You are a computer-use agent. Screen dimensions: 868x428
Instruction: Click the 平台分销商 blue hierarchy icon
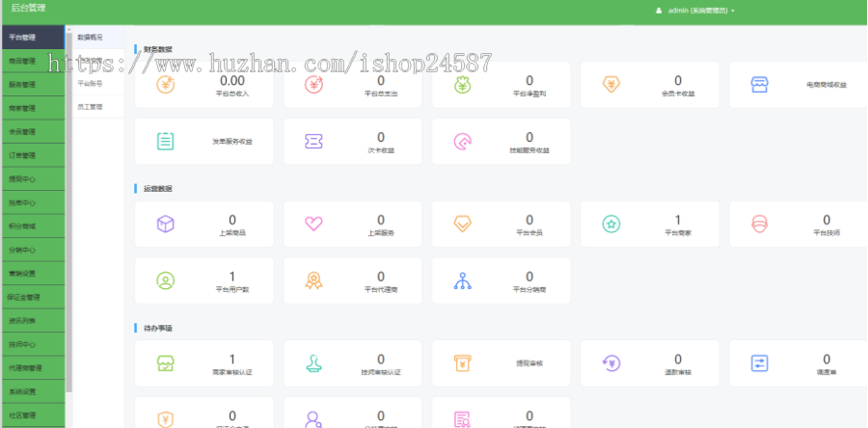pos(462,281)
